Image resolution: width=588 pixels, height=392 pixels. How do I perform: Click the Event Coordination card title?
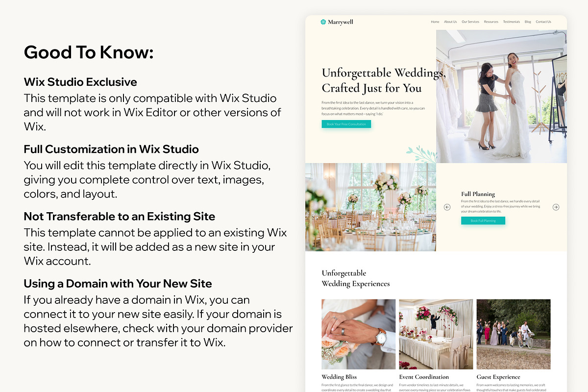point(424,377)
